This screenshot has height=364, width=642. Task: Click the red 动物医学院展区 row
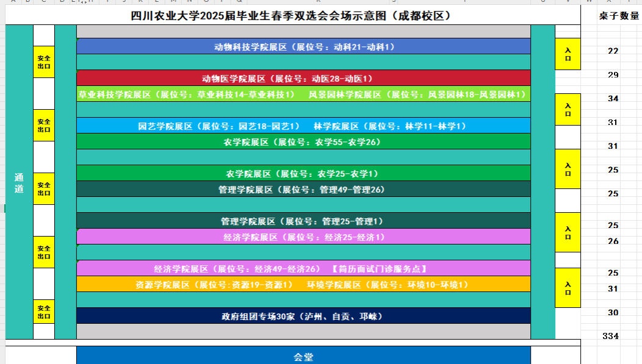tap(303, 78)
